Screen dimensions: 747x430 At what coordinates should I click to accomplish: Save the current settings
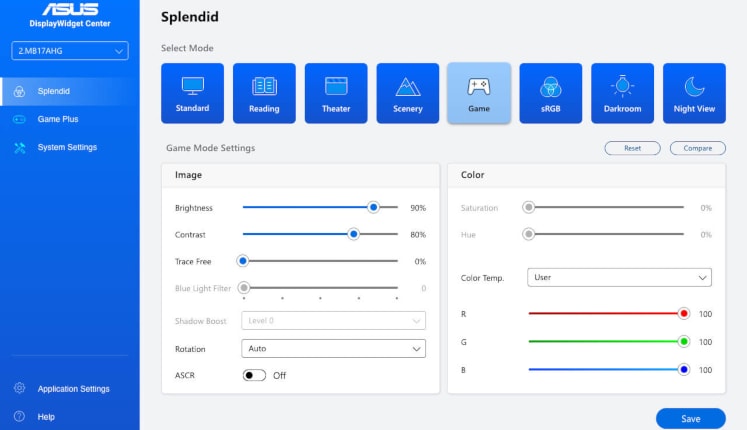(x=691, y=419)
